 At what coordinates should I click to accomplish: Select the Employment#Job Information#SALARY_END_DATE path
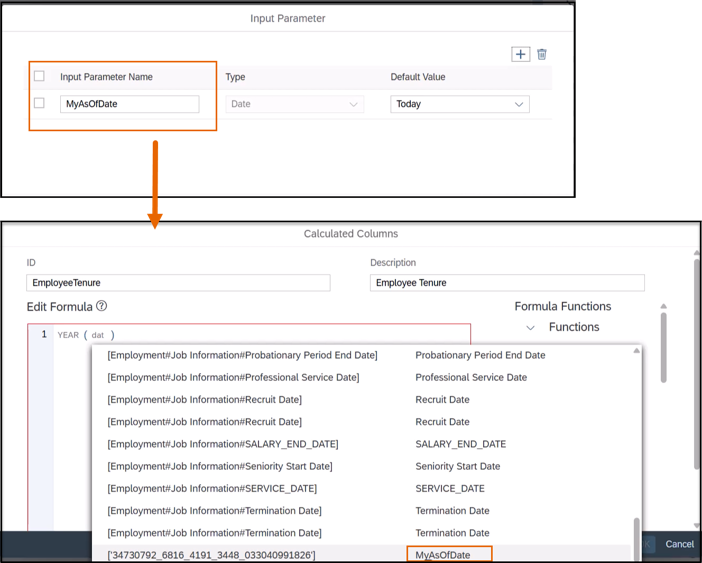pos(223,444)
